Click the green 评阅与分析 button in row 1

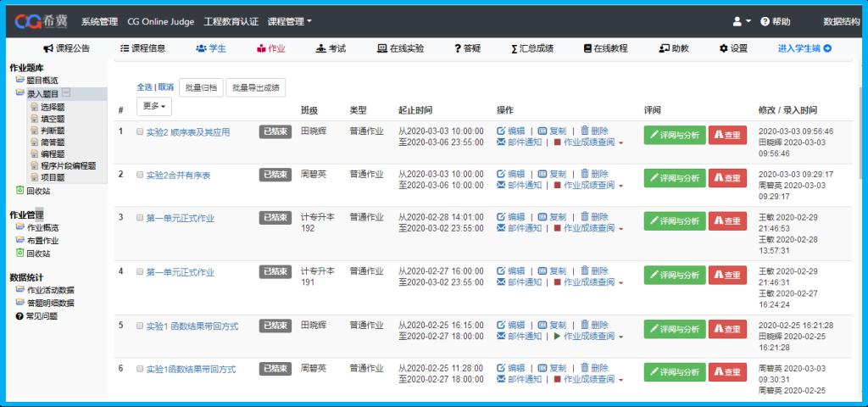(674, 135)
